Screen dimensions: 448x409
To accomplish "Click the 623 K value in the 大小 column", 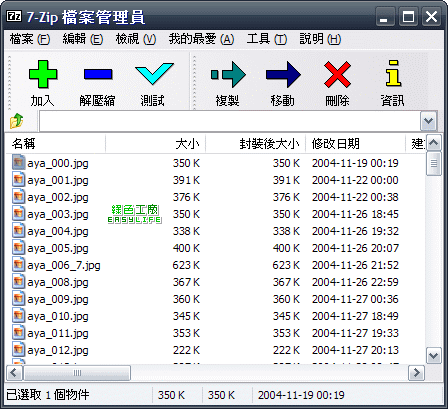I will [186, 265].
